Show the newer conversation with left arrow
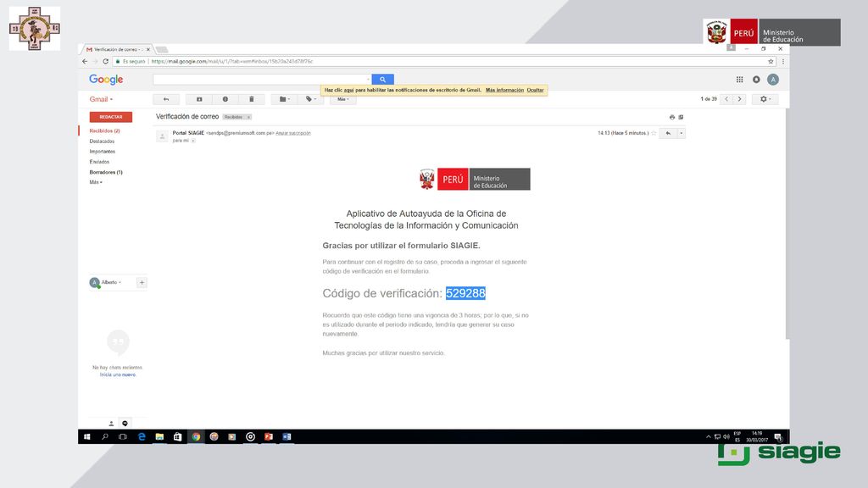 [x=726, y=99]
